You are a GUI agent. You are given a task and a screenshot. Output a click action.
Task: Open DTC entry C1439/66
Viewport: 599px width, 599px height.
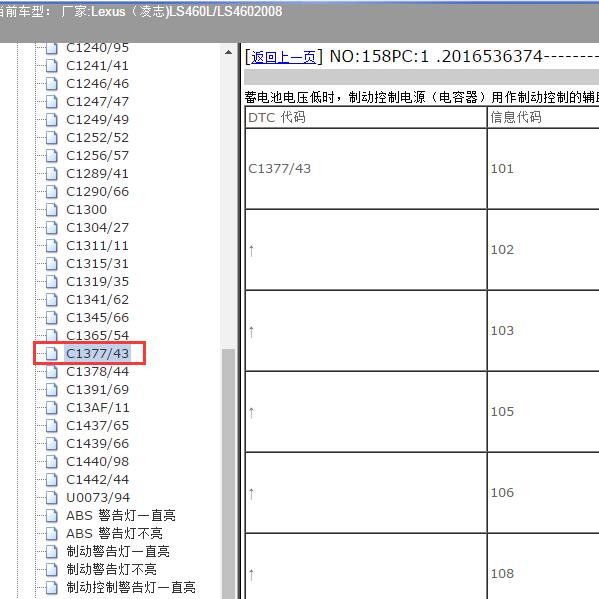[x=97, y=444]
